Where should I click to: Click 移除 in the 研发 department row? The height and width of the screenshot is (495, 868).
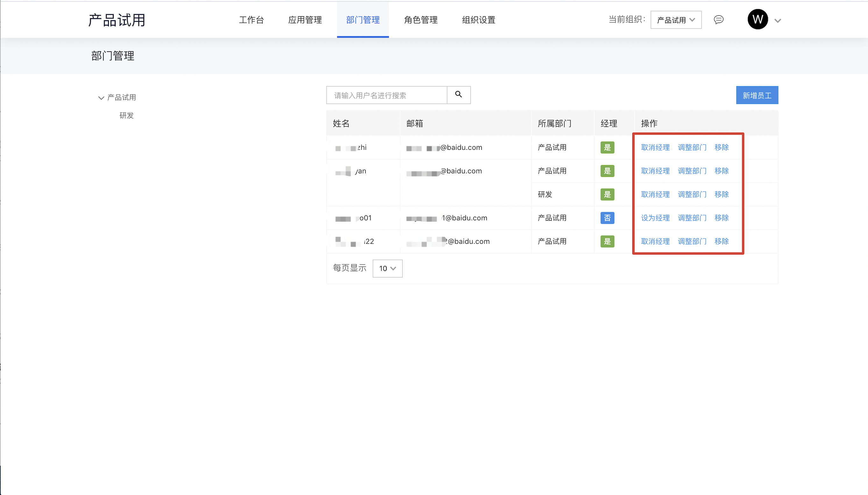(721, 194)
